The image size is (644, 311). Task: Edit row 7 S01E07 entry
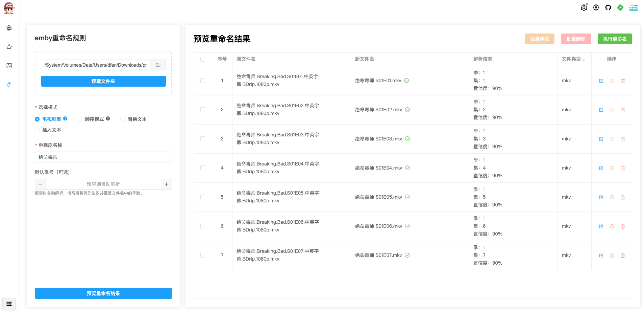pyautogui.click(x=601, y=256)
